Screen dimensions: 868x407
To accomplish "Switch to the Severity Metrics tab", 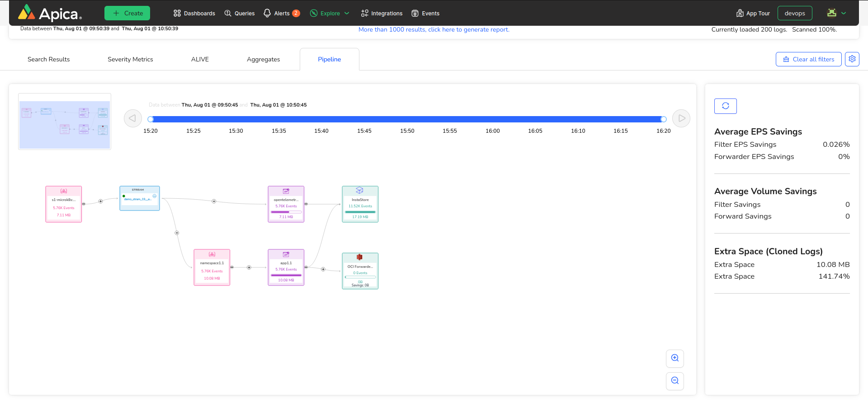I will 130,60.
